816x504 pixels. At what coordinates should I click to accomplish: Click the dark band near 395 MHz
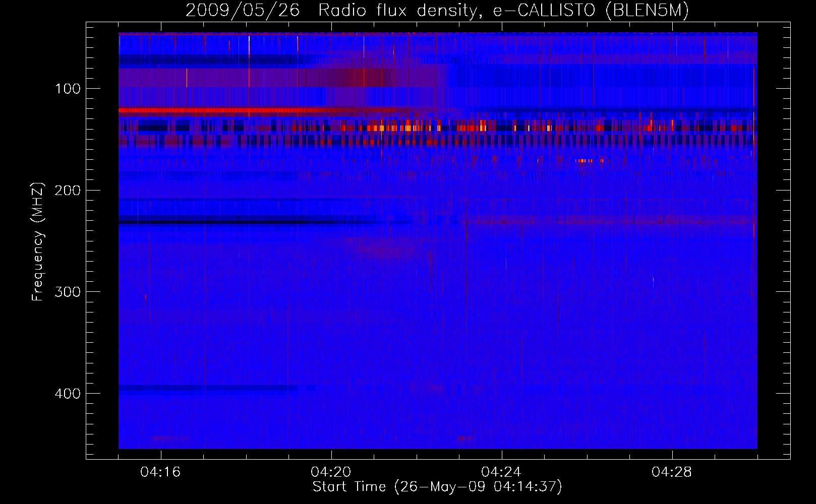click(x=209, y=388)
